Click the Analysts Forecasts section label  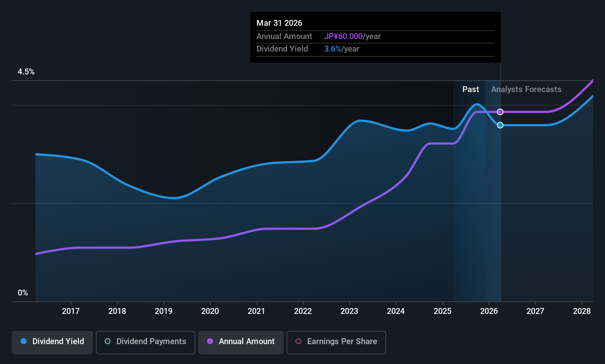526,90
